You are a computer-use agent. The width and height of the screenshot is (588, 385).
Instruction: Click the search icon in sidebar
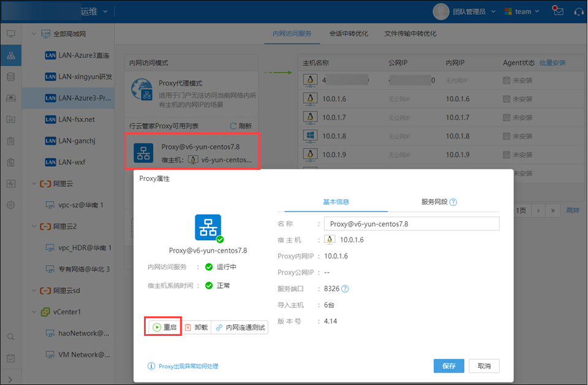tap(10, 336)
